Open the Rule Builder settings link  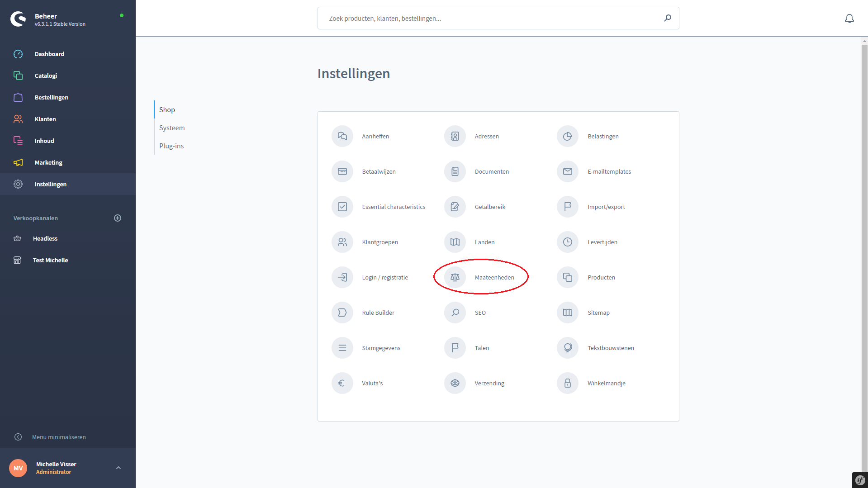378,313
